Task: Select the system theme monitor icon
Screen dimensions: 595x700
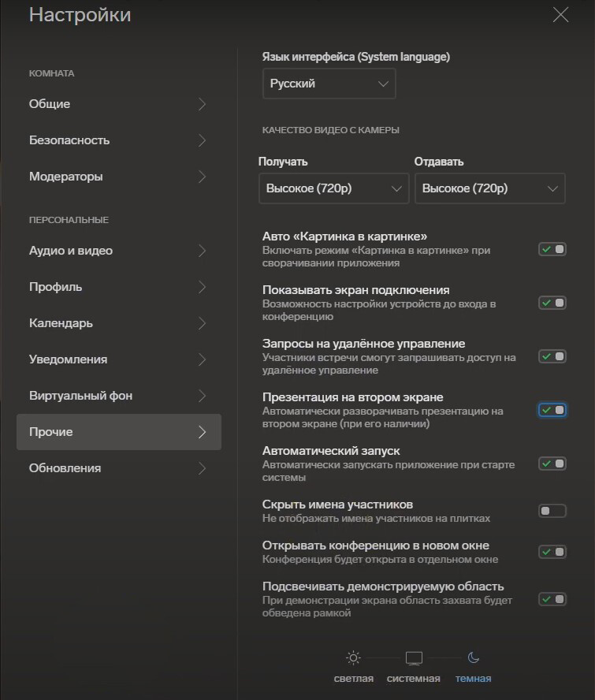Action: coord(414,658)
